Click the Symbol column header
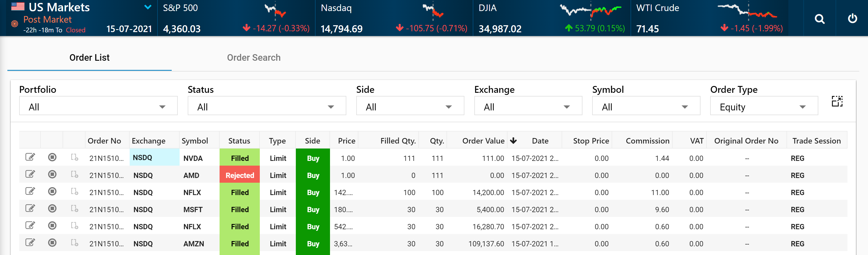This screenshot has width=868, height=255. point(195,141)
